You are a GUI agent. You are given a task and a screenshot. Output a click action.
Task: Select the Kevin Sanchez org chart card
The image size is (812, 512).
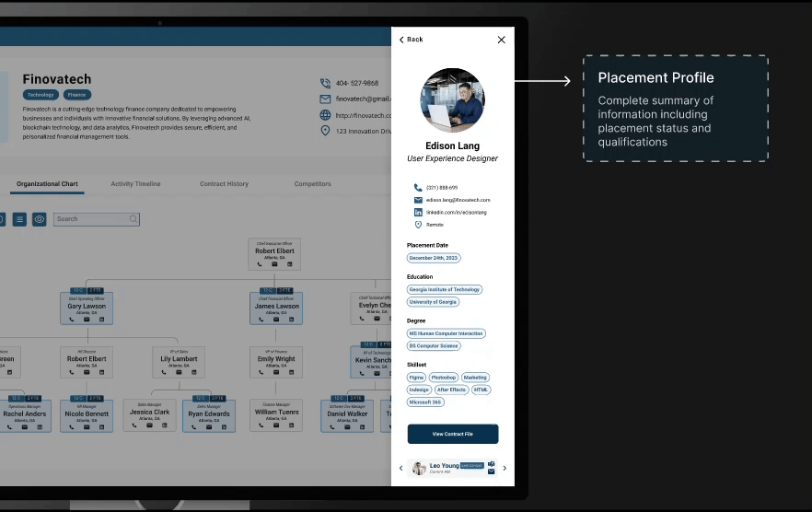(x=370, y=362)
